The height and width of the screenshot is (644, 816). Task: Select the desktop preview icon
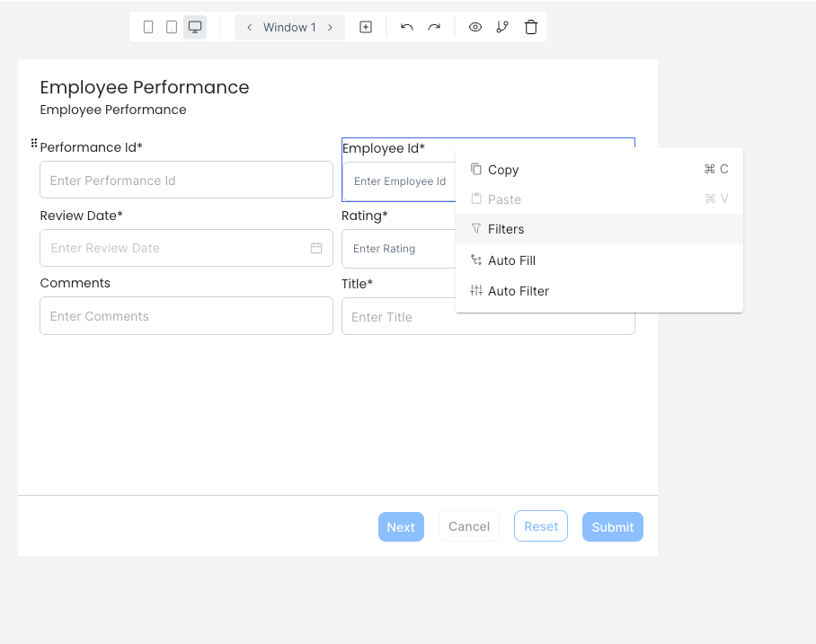pos(195,26)
